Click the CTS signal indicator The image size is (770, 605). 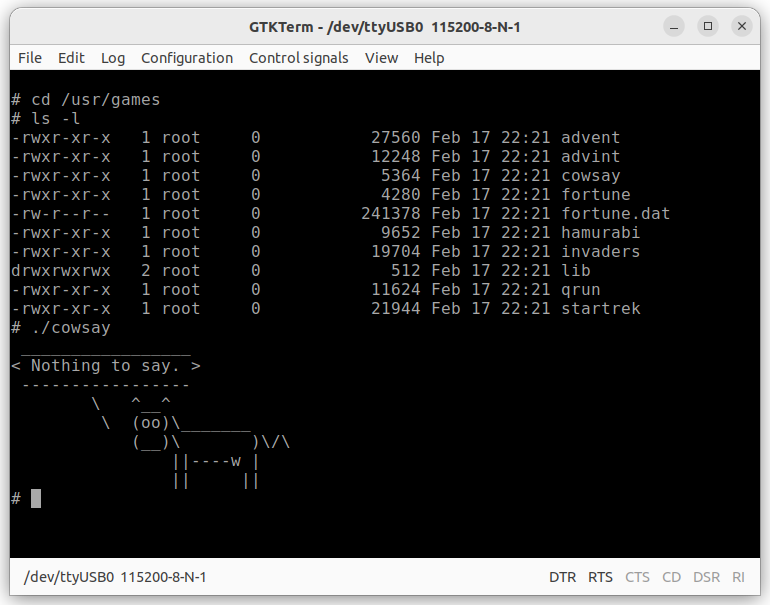(x=637, y=577)
